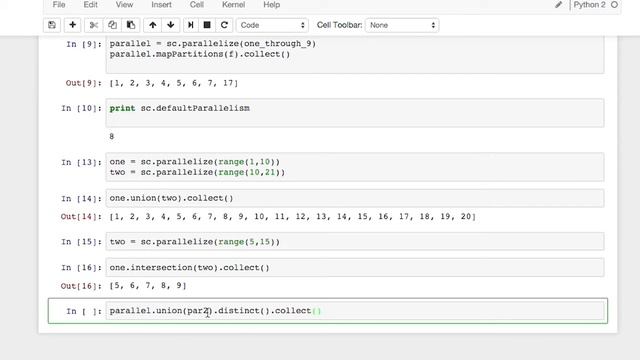Screen dimensions: 640x360
Task: Click Out[14] output list 1 to 20
Action: pos(292,216)
